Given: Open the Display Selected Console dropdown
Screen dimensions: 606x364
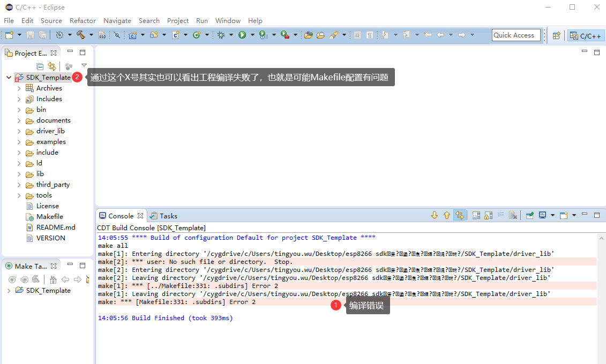Looking at the screenshot, I should pyautogui.click(x=552, y=215).
